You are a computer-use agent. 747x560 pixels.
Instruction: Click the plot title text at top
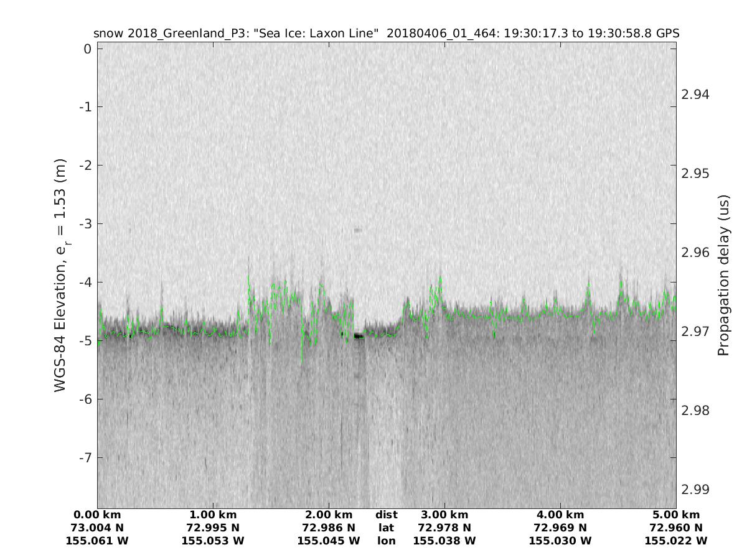(386, 33)
